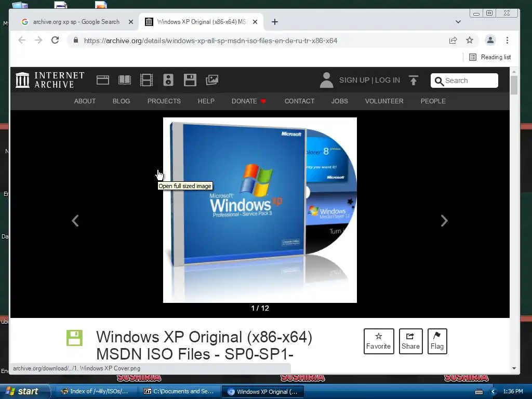
Task: Bookmark this page with star icon
Action: pos(470,41)
